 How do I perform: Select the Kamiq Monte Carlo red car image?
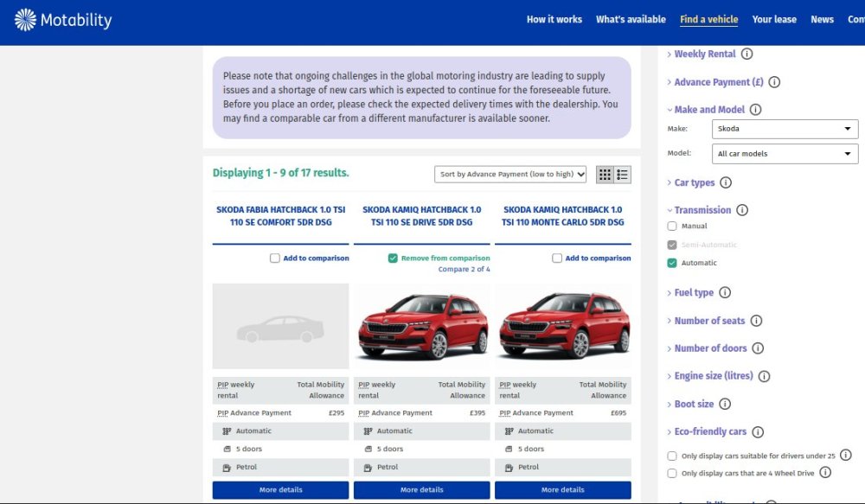[x=563, y=326]
